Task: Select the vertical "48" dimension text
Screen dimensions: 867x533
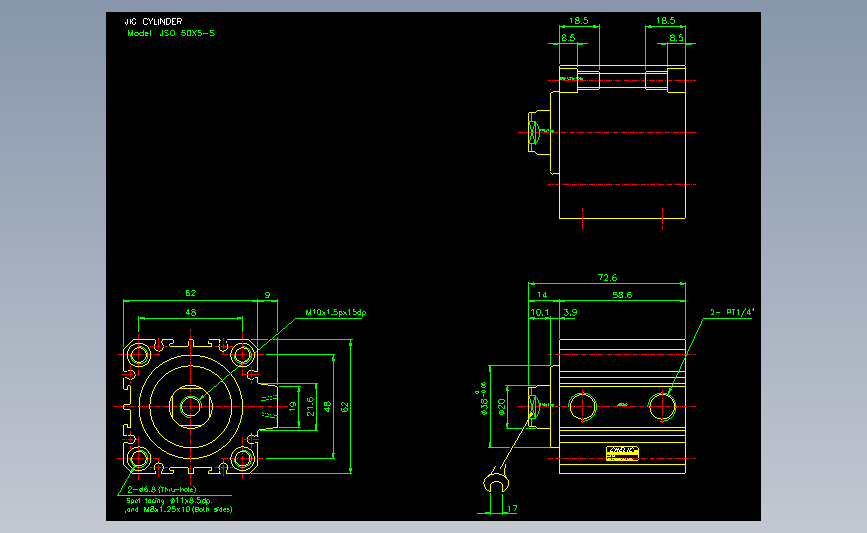Action: [x=327, y=407]
